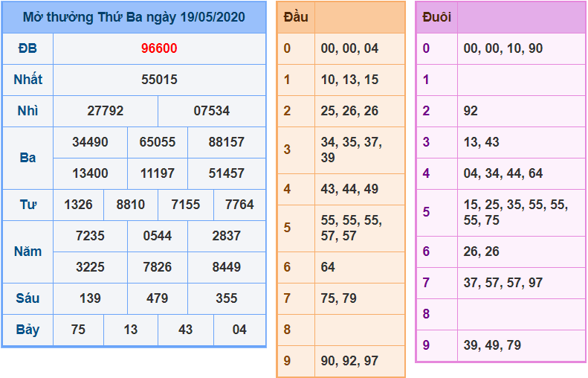Select Đầu row 3 values 34, 35, 37, 39
This screenshot has width=588, height=378.
[x=351, y=150]
